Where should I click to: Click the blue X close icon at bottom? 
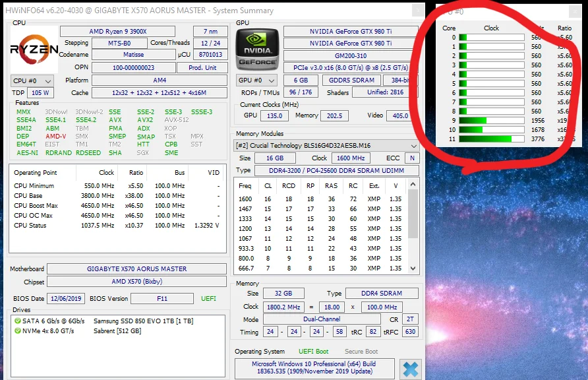411,369
